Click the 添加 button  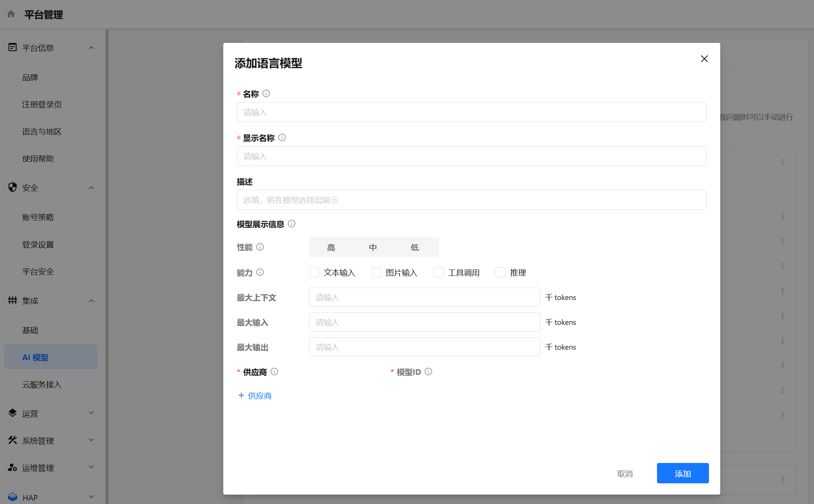(683, 473)
